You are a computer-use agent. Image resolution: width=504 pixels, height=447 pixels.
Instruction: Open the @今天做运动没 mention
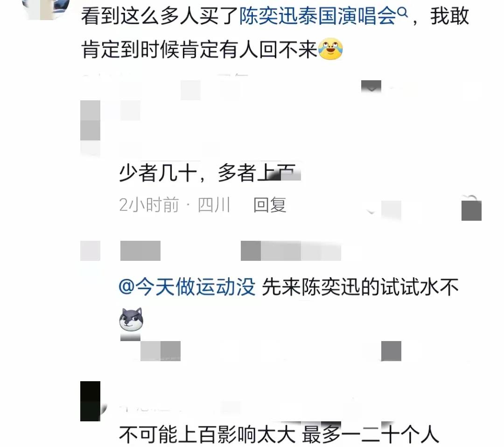coord(187,286)
